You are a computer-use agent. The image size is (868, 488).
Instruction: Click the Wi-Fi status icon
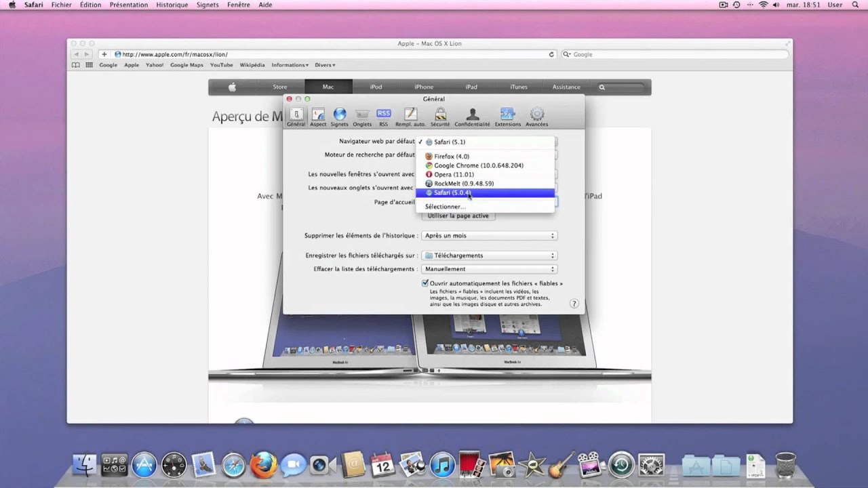pyautogui.click(x=763, y=5)
